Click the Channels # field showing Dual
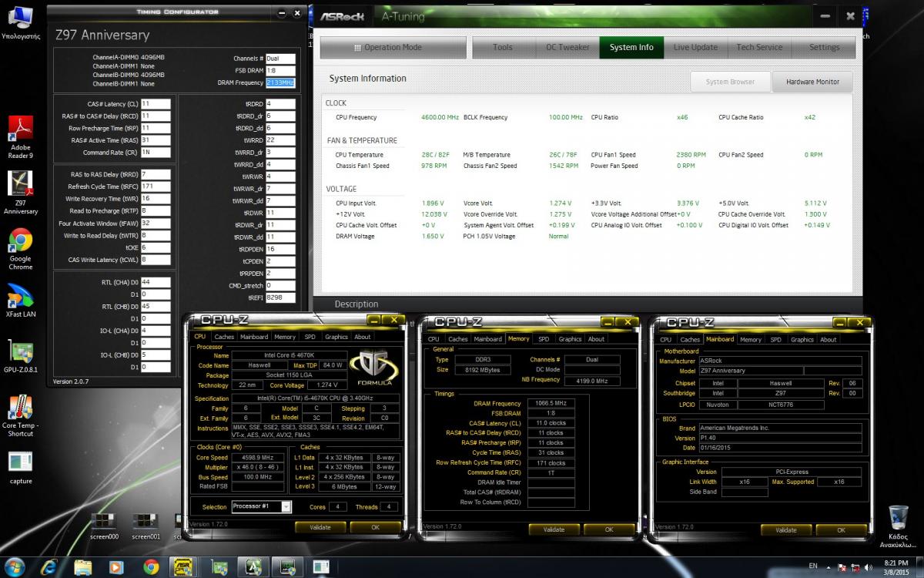Viewport: 924px width, 578px height. coord(280,59)
